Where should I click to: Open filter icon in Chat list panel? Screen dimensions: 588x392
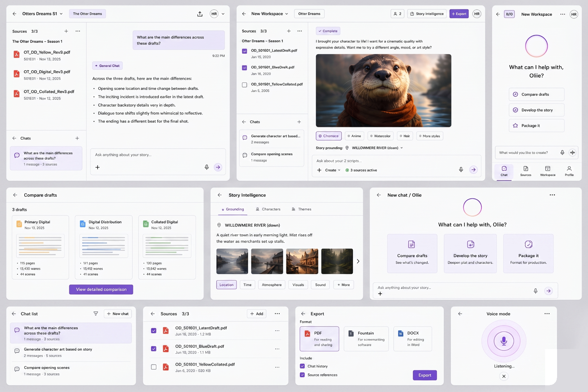(96, 314)
